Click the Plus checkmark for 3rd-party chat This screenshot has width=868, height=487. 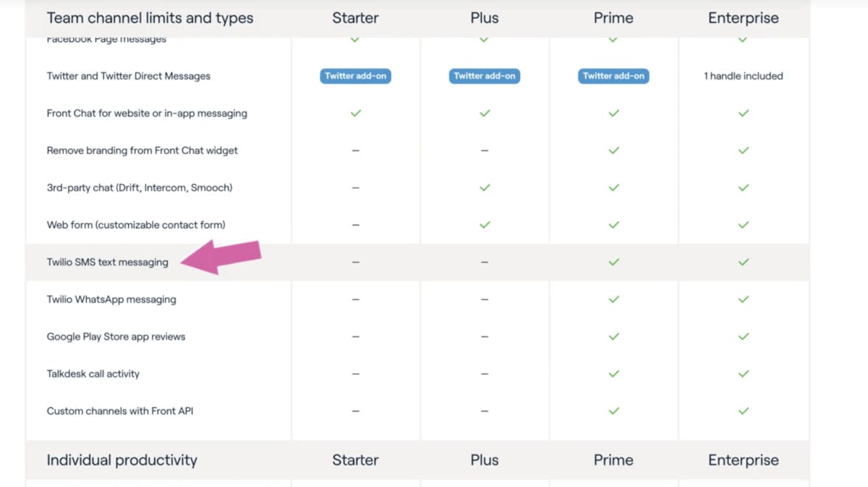(485, 187)
